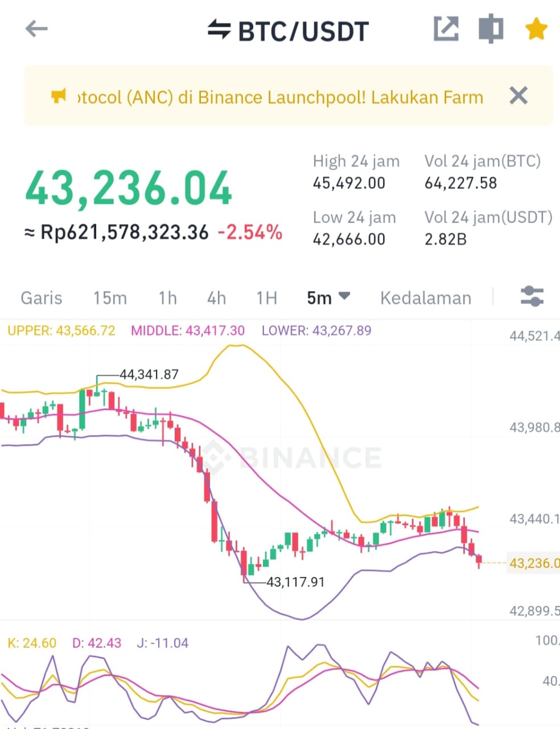Tap the LOWER: 43,267.89 band label

[316, 331]
